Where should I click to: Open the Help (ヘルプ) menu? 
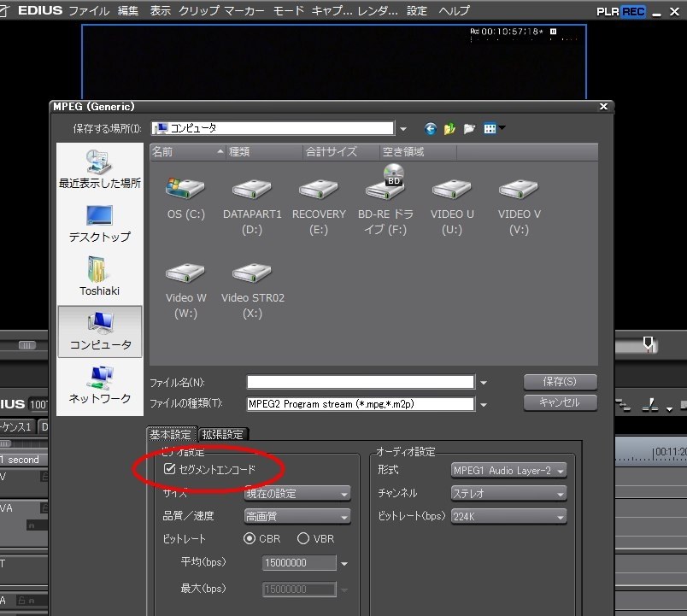click(455, 10)
